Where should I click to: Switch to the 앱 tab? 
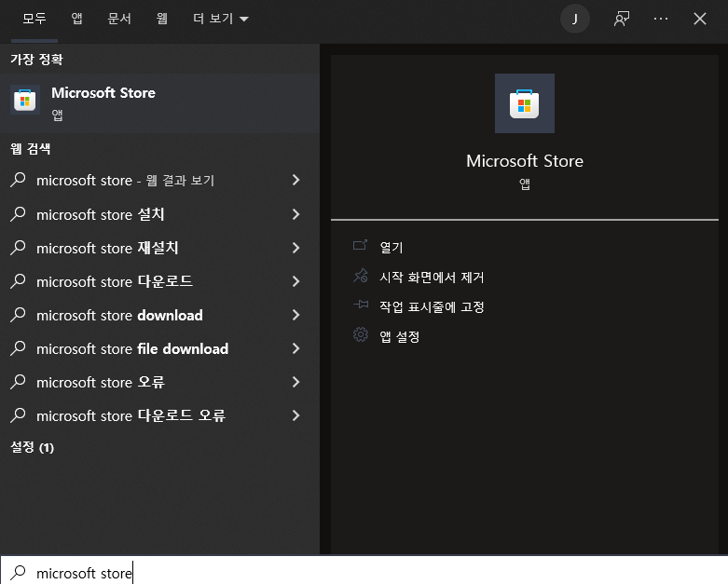click(x=76, y=19)
